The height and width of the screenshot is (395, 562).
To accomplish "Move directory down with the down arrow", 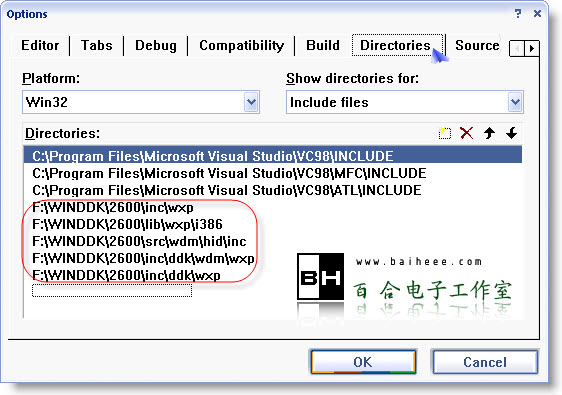I will [511, 133].
